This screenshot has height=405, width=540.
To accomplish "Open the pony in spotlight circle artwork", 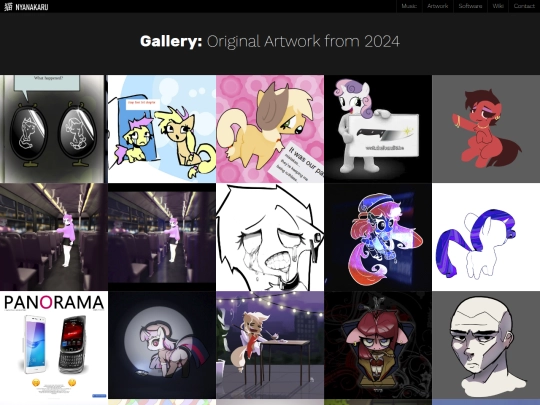I will pyautogui.click(x=162, y=345).
